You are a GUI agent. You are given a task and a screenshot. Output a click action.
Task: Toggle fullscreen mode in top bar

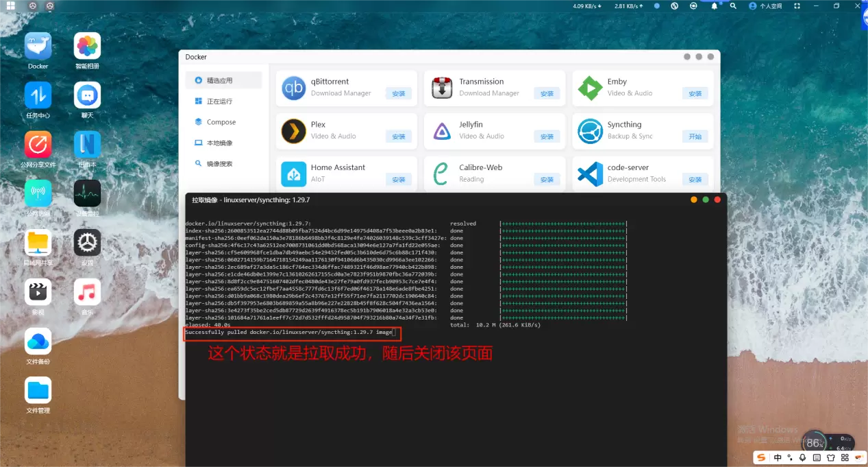[x=797, y=6]
